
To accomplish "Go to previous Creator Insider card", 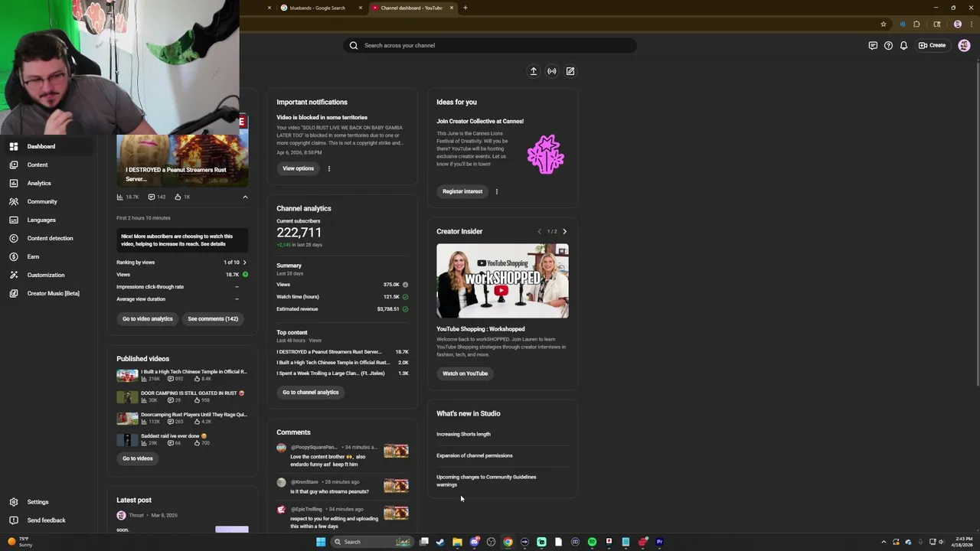I will coord(539,231).
